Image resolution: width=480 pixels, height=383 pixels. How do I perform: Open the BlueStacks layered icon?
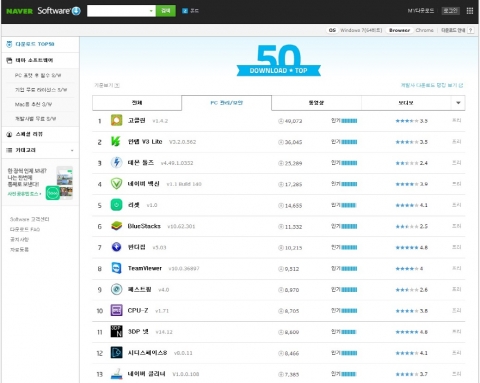(116, 226)
